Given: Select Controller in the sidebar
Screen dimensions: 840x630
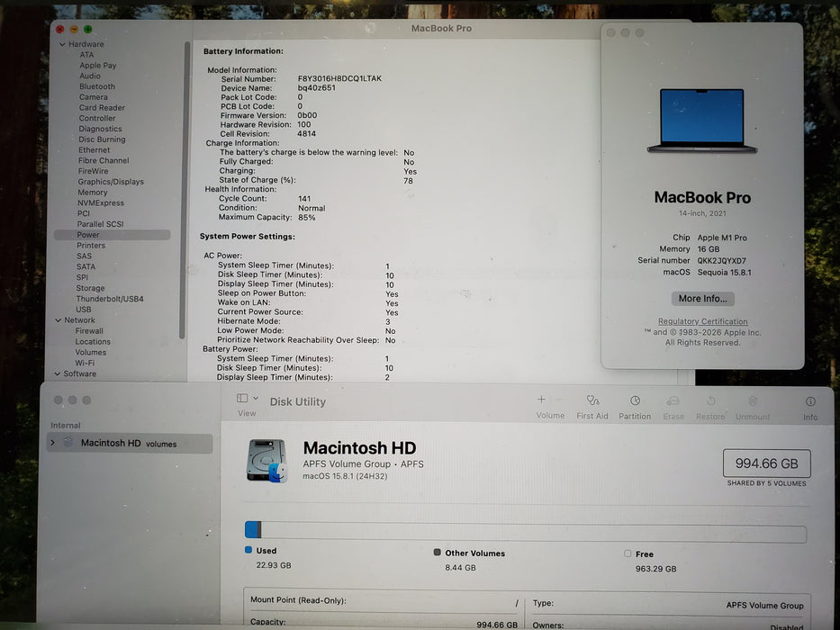Looking at the screenshot, I should (x=97, y=119).
